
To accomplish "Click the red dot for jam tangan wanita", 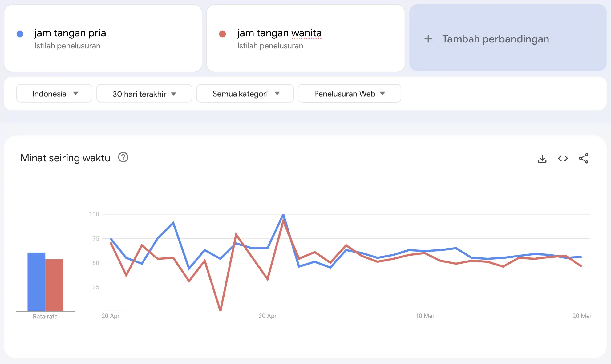I will pyautogui.click(x=223, y=34).
